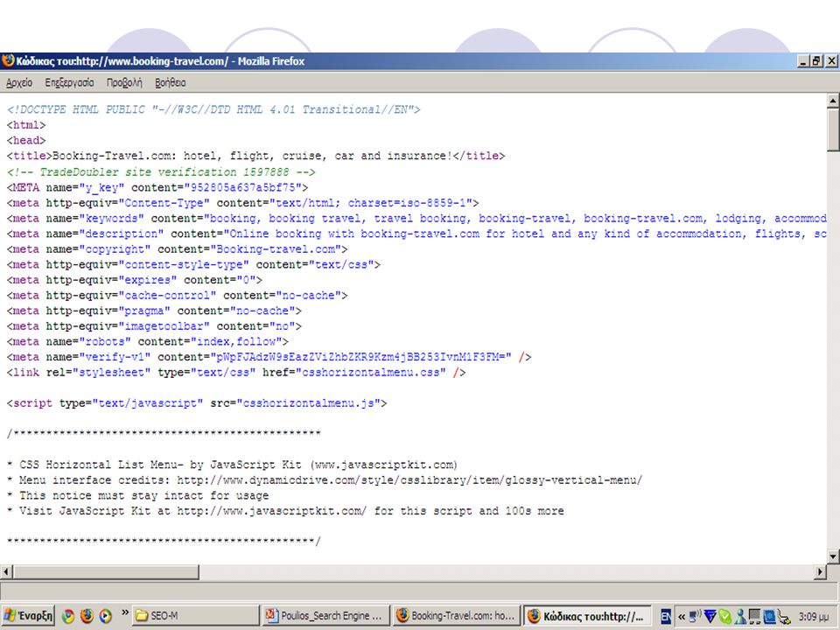Click the y_key META line
This screenshot has height=630, width=840.
click(157, 187)
